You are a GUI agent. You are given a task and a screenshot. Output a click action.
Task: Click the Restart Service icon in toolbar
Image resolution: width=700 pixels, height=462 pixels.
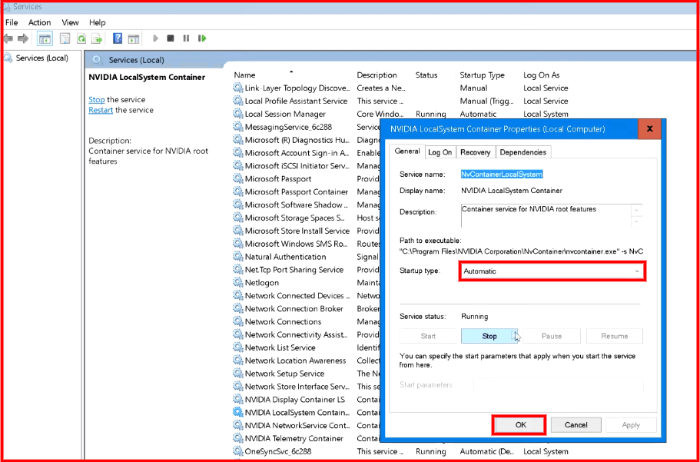(x=202, y=38)
